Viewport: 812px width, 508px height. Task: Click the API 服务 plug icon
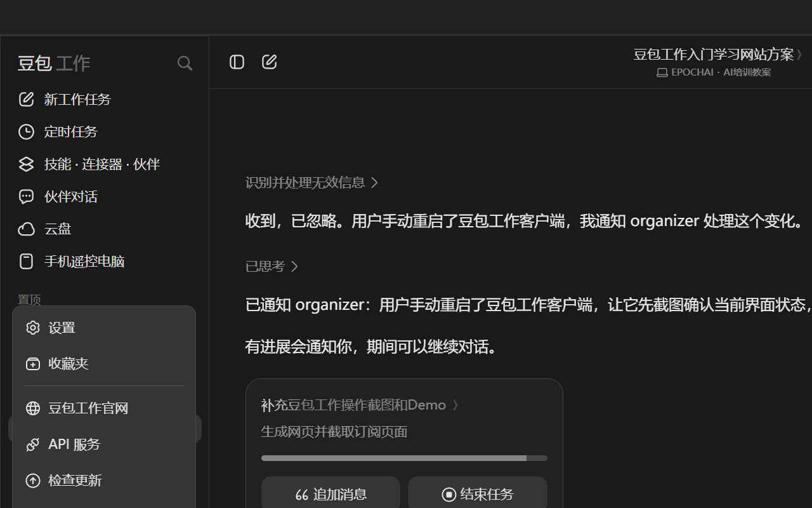[33, 444]
